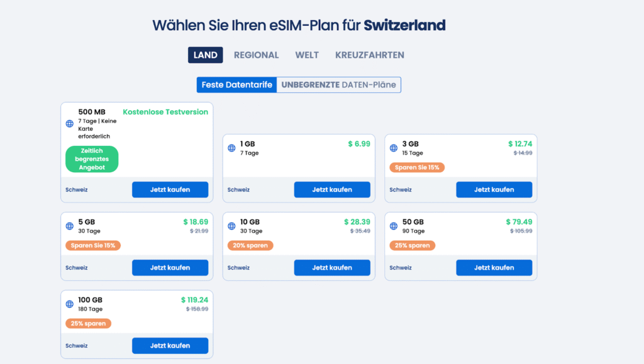Click the globe icon on the 100 GB plan
Image resolution: width=644 pixels, height=364 pixels.
click(69, 304)
